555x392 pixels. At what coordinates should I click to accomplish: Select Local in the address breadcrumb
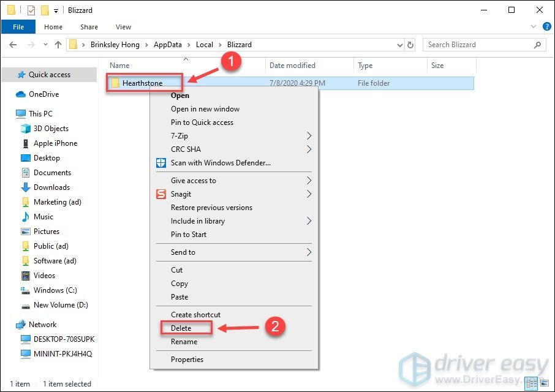205,45
